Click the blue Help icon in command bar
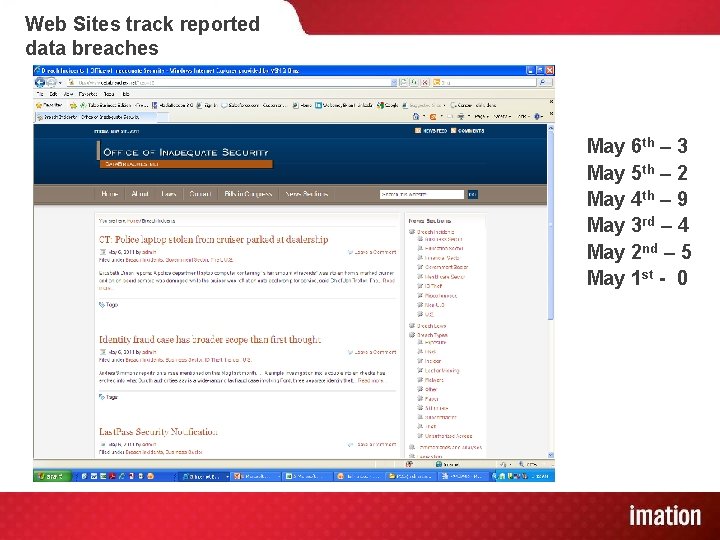This screenshot has width=720, height=540. [x=537, y=117]
